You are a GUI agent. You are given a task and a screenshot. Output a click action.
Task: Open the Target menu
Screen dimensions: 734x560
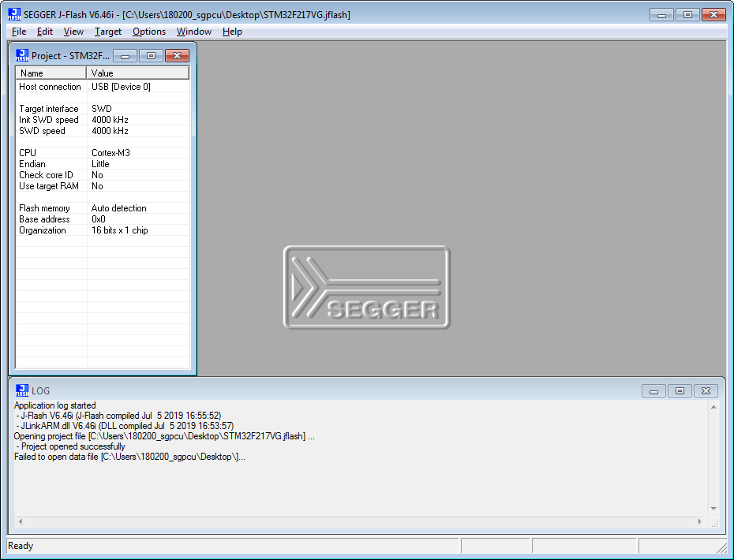107,32
